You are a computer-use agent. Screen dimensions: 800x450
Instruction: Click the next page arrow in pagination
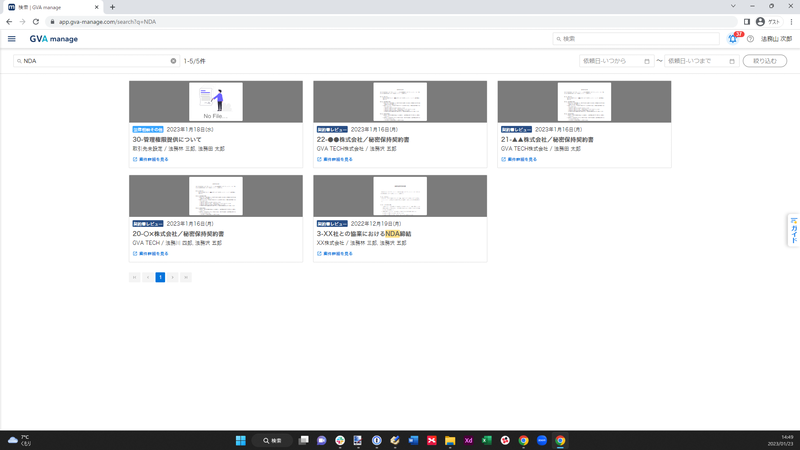pos(173,277)
